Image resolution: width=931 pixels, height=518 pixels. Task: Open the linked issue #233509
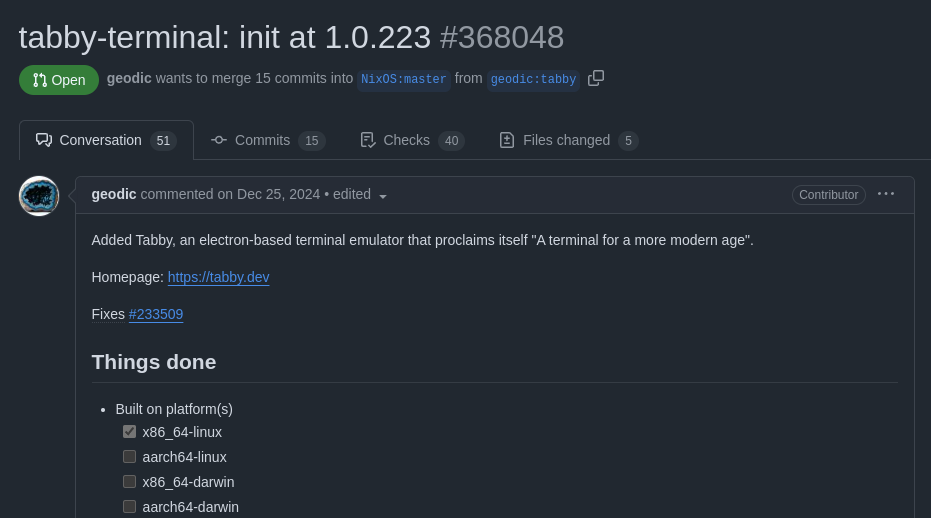(x=156, y=314)
